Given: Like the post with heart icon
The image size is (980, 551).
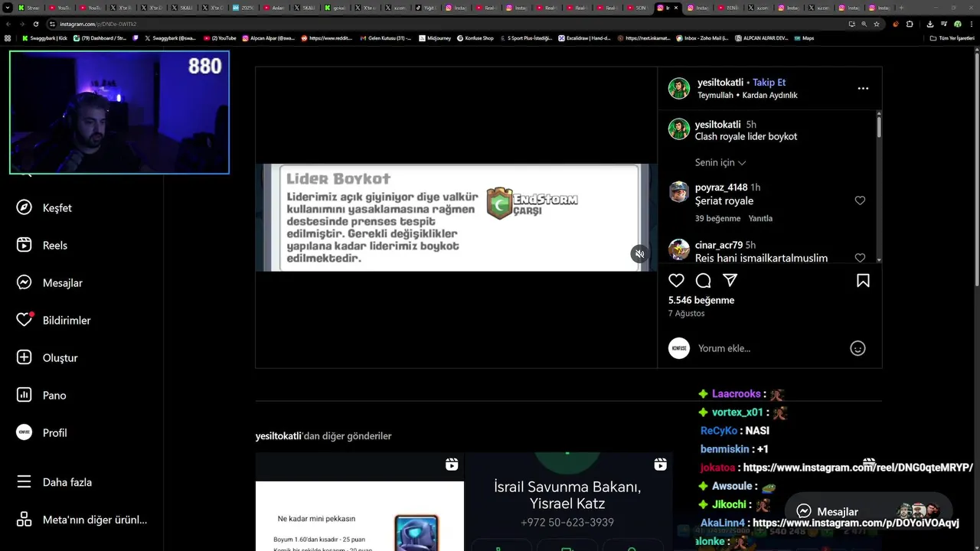Looking at the screenshot, I should pyautogui.click(x=676, y=280).
